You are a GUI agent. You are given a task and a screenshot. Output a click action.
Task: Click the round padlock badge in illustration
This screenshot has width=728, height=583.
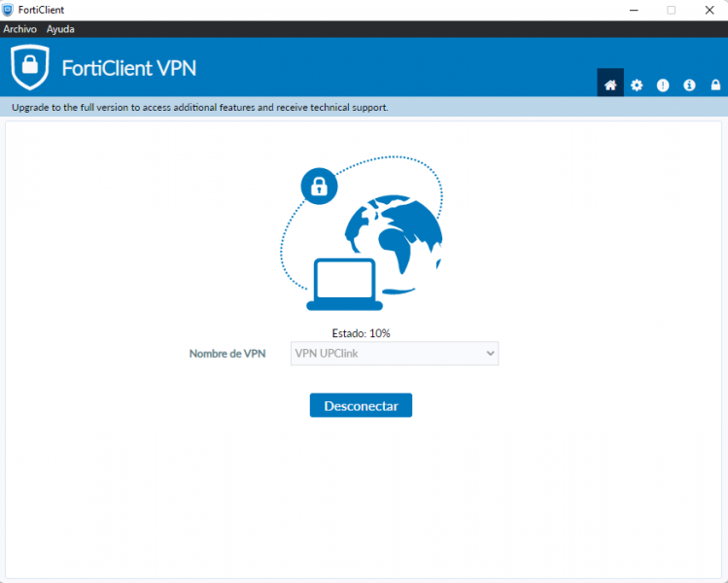319,187
